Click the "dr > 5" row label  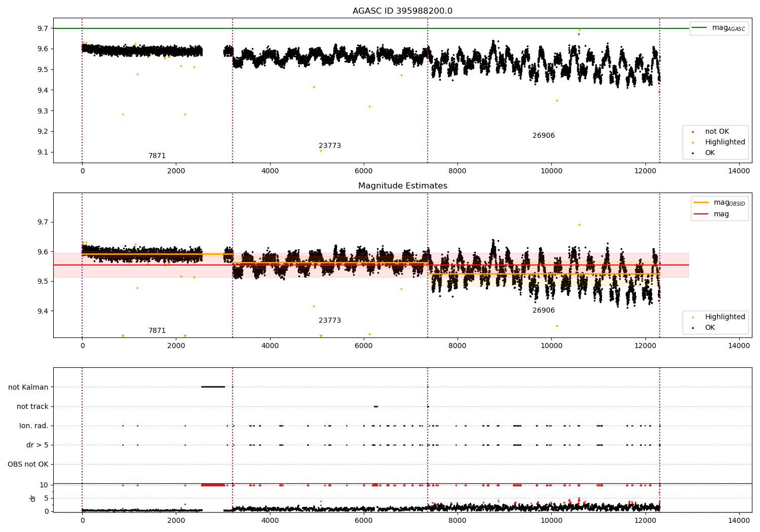pyautogui.click(x=37, y=445)
